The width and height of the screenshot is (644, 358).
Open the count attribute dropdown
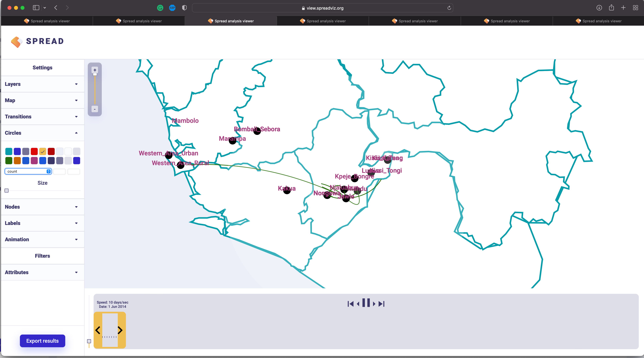click(28, 171)
